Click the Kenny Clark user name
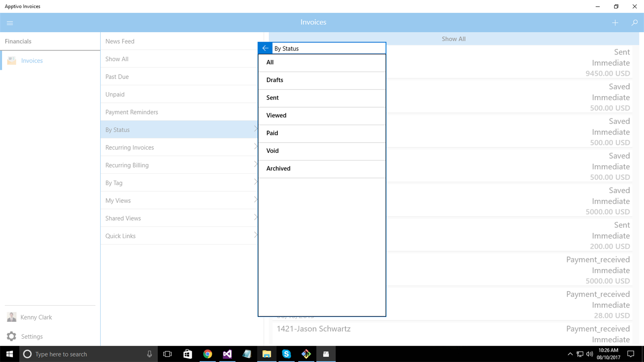Screen dimensions: 644x362 tap(36, 317)
